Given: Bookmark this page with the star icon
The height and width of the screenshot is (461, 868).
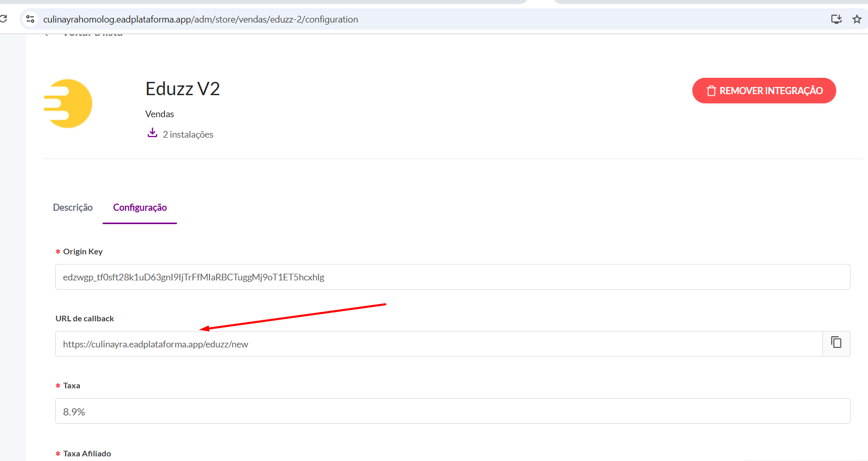Looking at the screenshot, I should [x=857, y=19].
